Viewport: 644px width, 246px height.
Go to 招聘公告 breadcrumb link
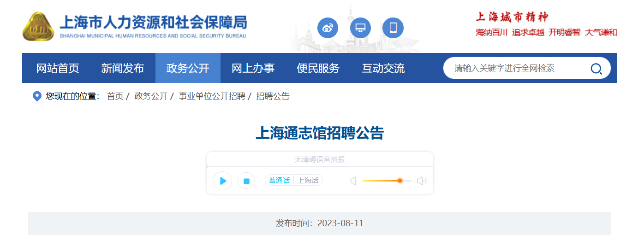click(273, 96)
